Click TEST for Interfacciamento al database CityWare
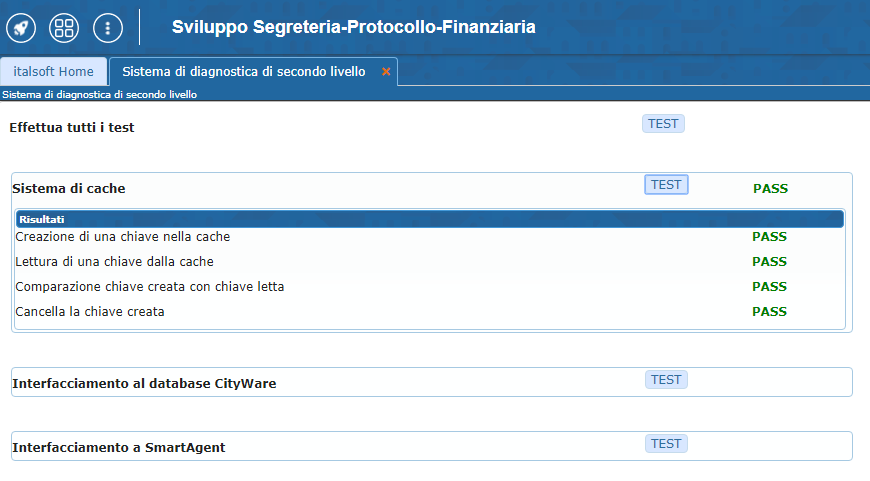The height and width of the screenshot is (481, 870). 666,380
